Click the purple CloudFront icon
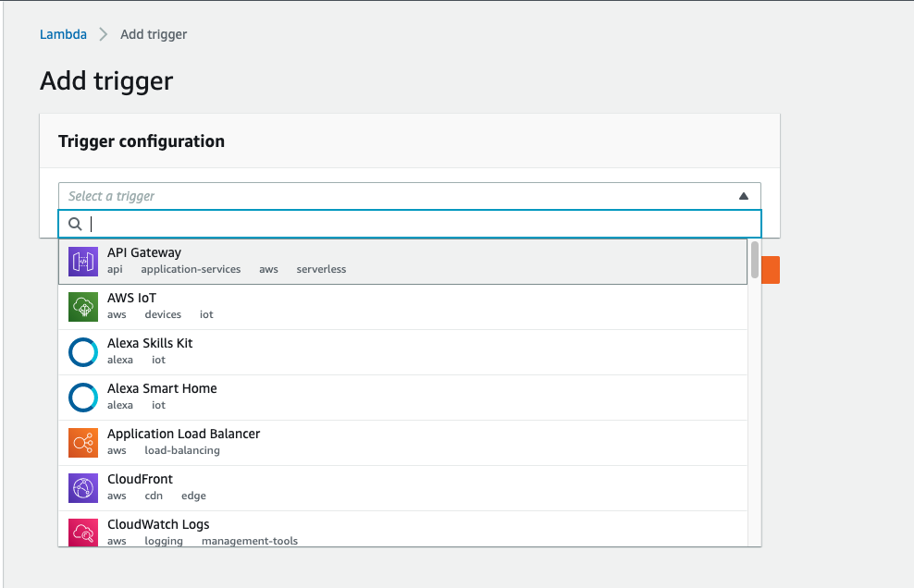This screenshot has height=588, width=914. tap(83, 488)
